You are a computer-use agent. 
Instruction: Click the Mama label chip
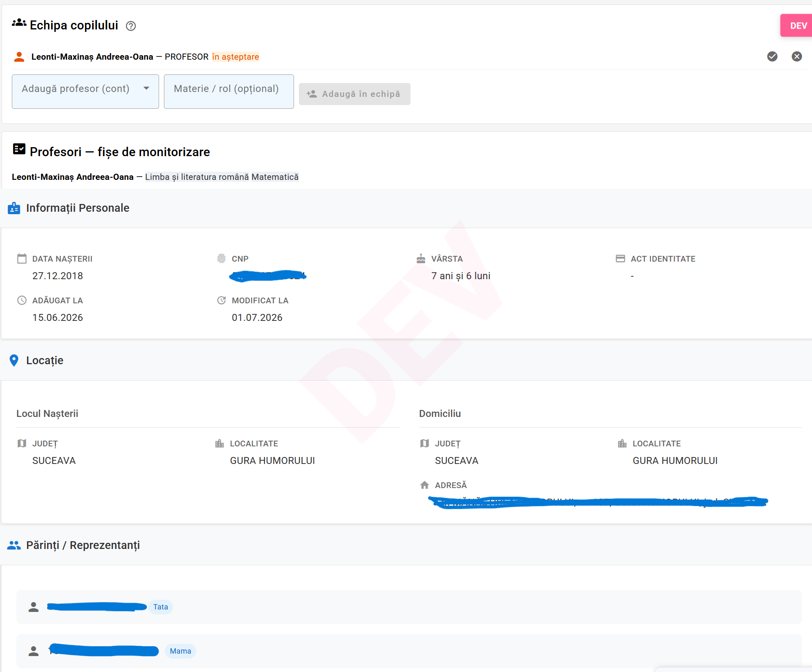[180, 651]
